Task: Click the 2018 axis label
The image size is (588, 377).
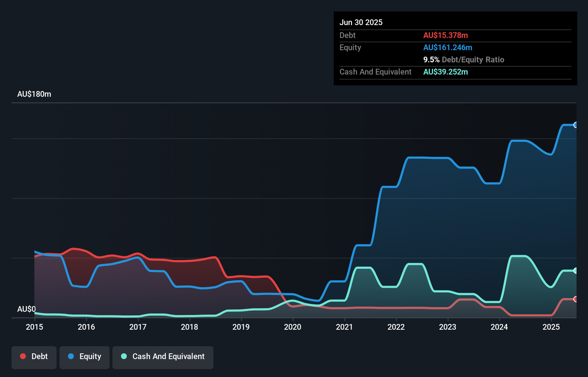Action: click(189, 327)
